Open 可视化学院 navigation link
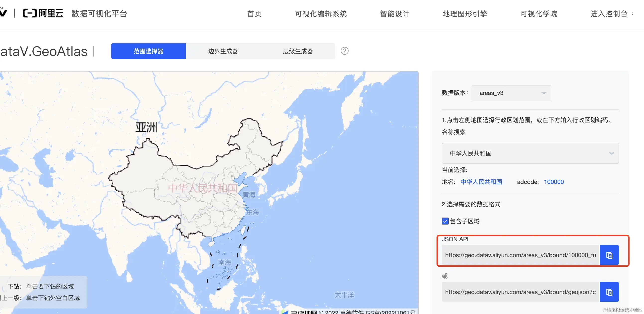 (x=539, y=14)
